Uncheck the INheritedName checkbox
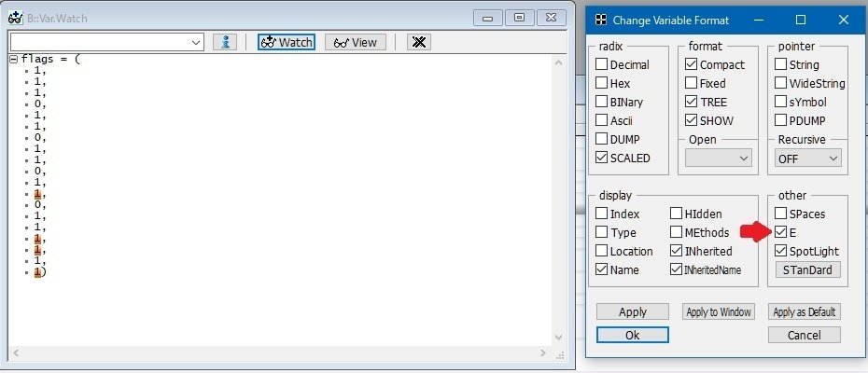Viewport: 868px width, 373px height. 676,269
